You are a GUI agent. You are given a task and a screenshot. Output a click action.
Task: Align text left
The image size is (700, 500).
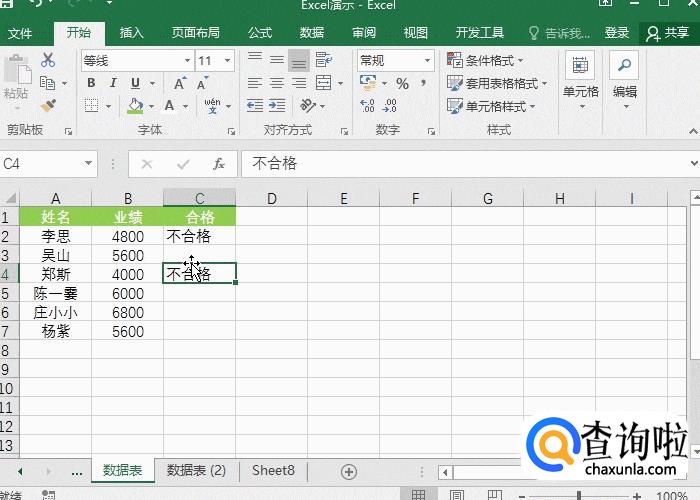click(x=255, y=83)
